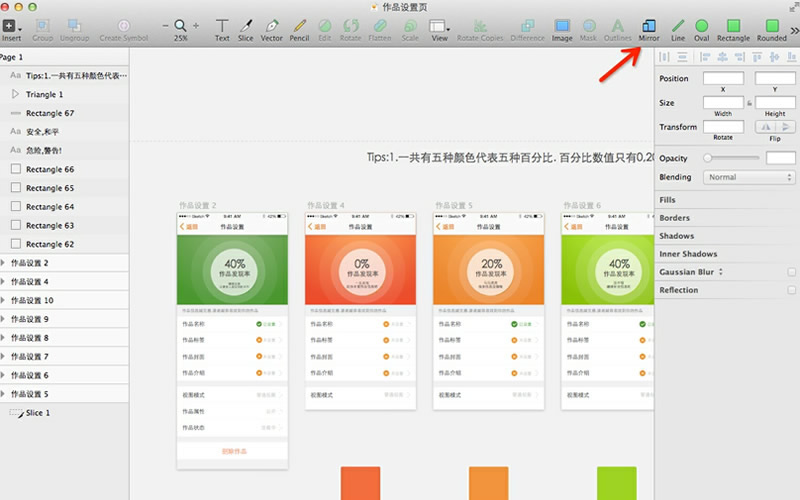Change blur type via Gaussian Blur arrows
Viewport: 800px width, 500px height.
pyautogui.click(x=721, y=272)
